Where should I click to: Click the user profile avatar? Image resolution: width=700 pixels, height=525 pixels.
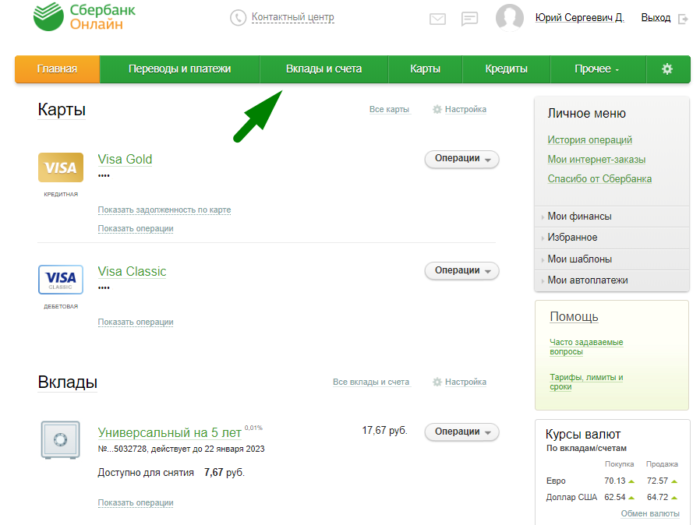pos(510,18)
